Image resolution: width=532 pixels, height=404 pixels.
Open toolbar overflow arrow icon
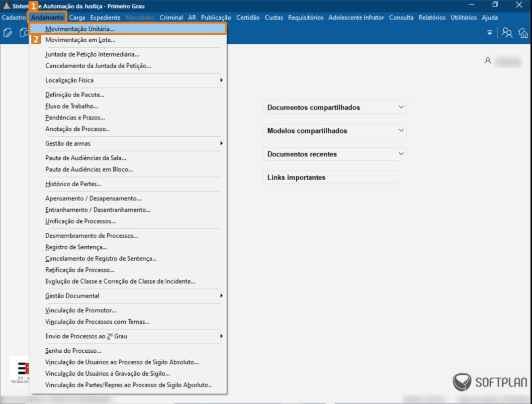tap(490, 33)
